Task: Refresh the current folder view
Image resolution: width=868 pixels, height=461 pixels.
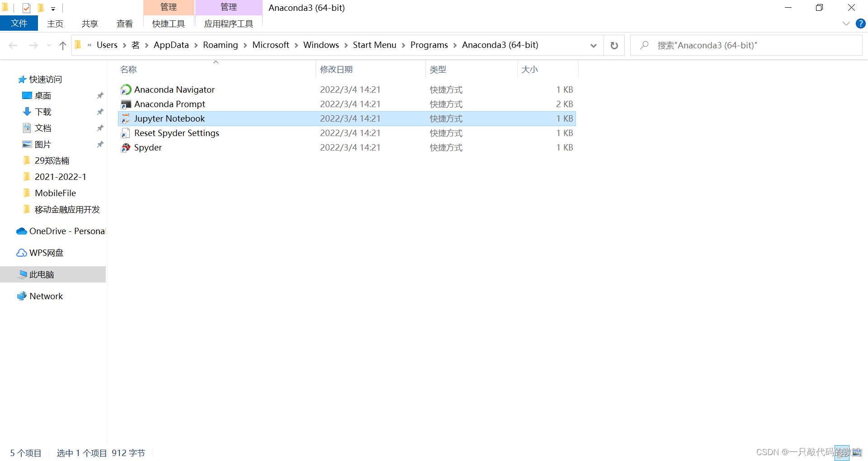Action: [x=614, y=45]
